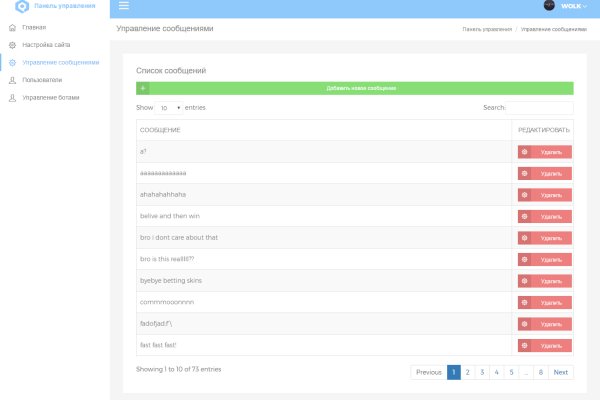Click the plus icon on the green bar
Screen dimensions: 600x400
click(x=143, y=88)
